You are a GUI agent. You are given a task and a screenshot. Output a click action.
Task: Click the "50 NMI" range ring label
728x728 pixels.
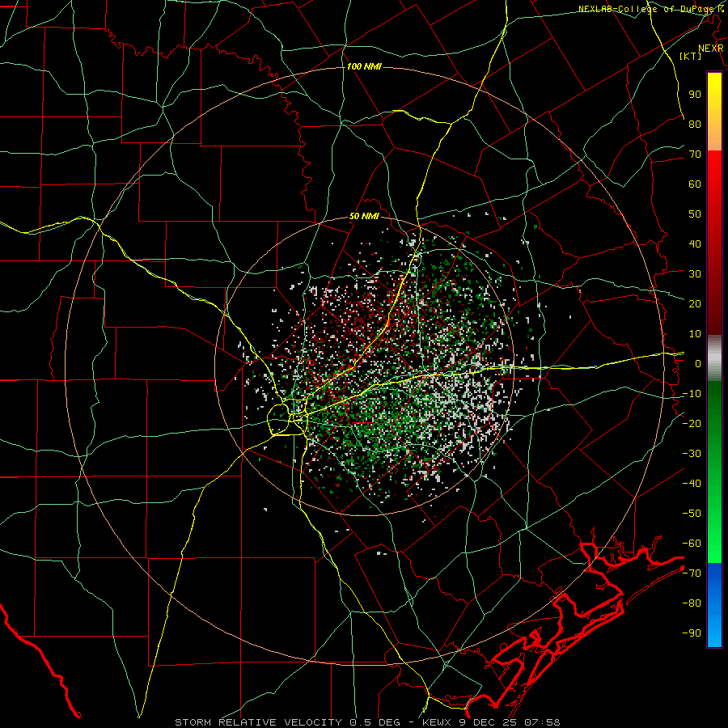(365, 216)
